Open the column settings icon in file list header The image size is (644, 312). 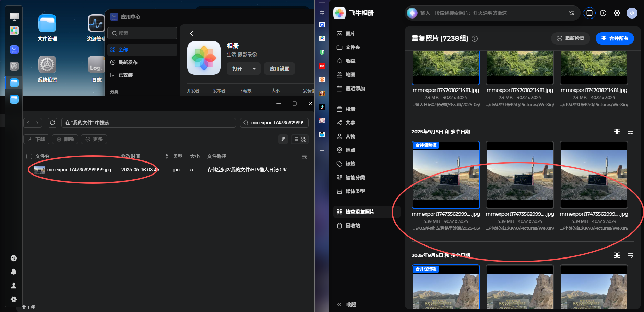(x=304, y=157)
